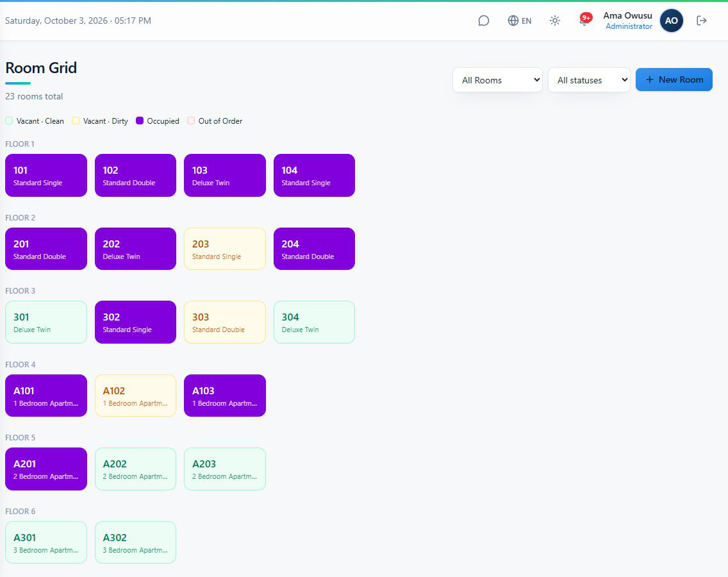Click the FLOOR 4 section label
This screenshot has height=577, width=728.
(21, 365)
